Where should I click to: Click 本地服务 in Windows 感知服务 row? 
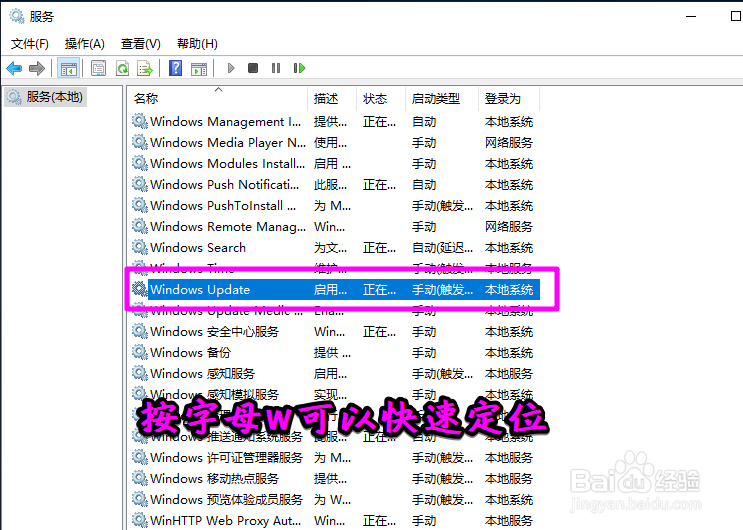(x=509, y=374)
